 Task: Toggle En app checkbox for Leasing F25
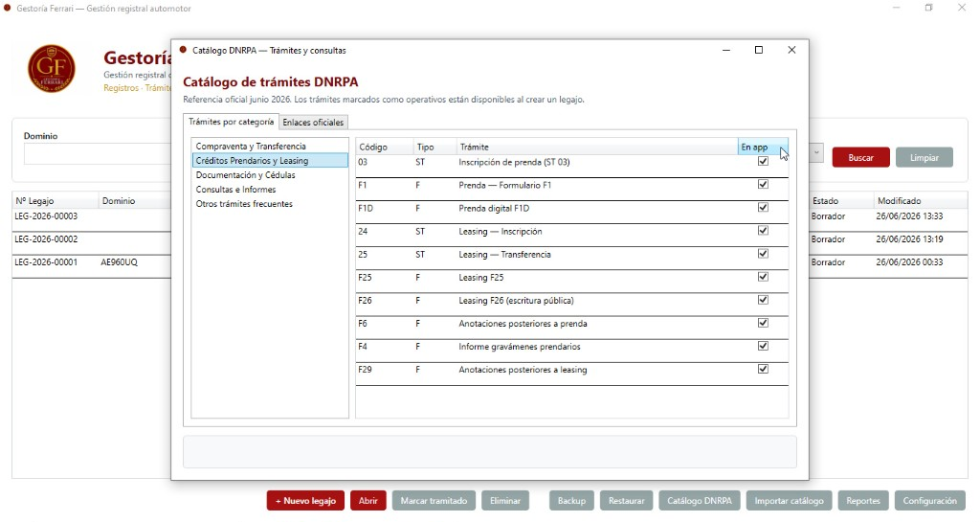click(x=763, y=277)
